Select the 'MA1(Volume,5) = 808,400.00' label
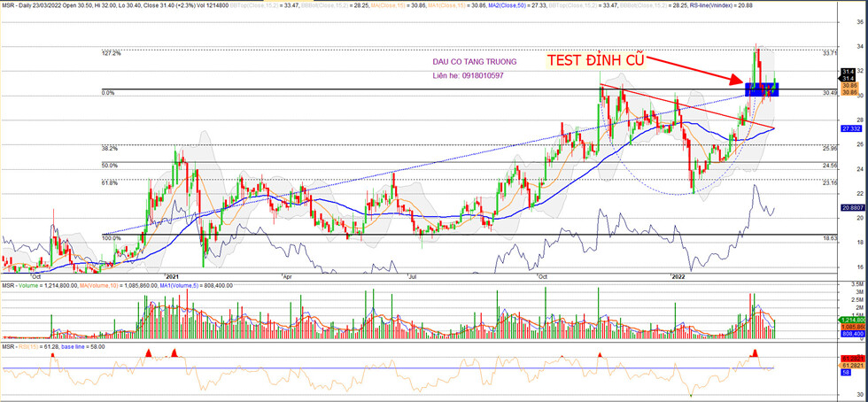The height and width of the screenshot is (402, 868). (x=196, y=286)
